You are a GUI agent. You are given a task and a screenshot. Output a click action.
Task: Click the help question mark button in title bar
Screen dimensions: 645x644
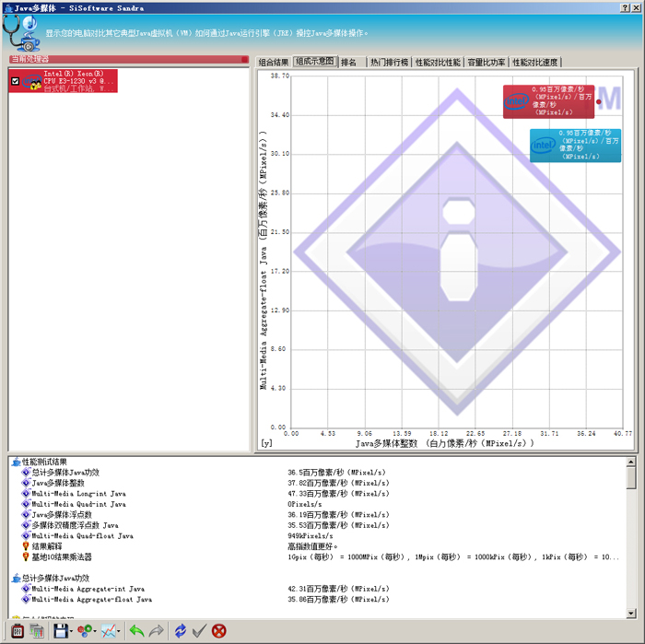coord(625,7)
